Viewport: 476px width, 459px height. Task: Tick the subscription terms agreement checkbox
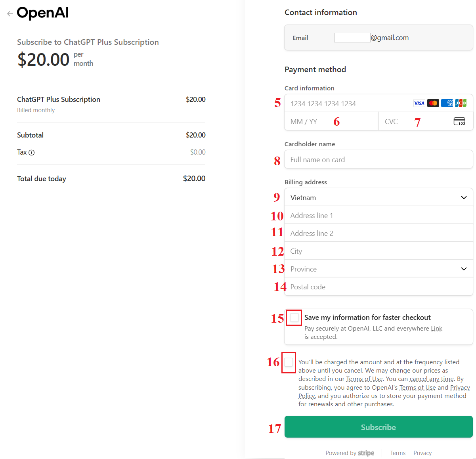point(289,362)
